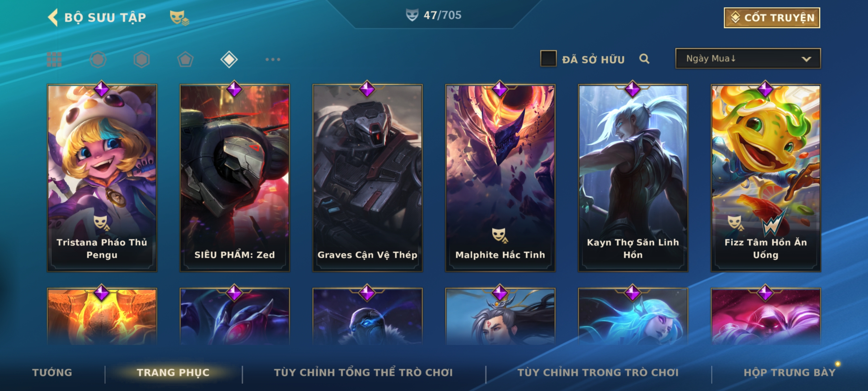The width and height of the screenshot is (868, 391).
Task: Switch to the Tướng tab
Action: click(x=52, y=373)
